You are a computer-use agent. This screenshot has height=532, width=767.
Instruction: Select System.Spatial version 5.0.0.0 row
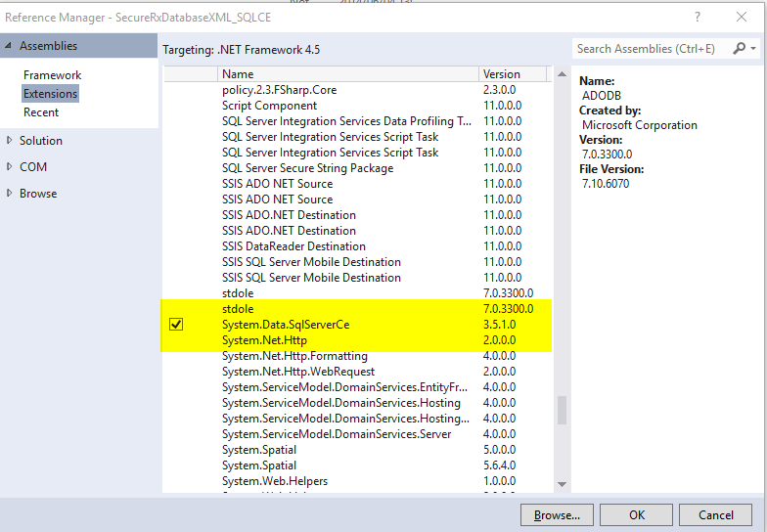pos(357,450)
